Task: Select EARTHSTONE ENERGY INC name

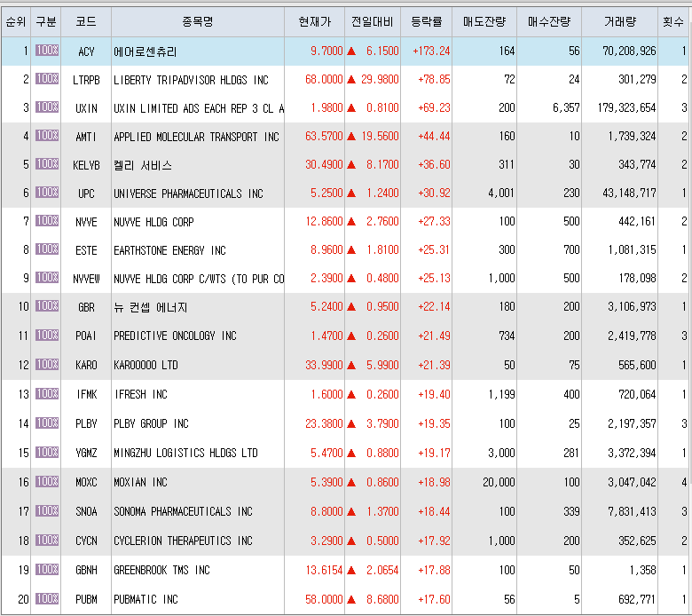Action: click(169, 250)
